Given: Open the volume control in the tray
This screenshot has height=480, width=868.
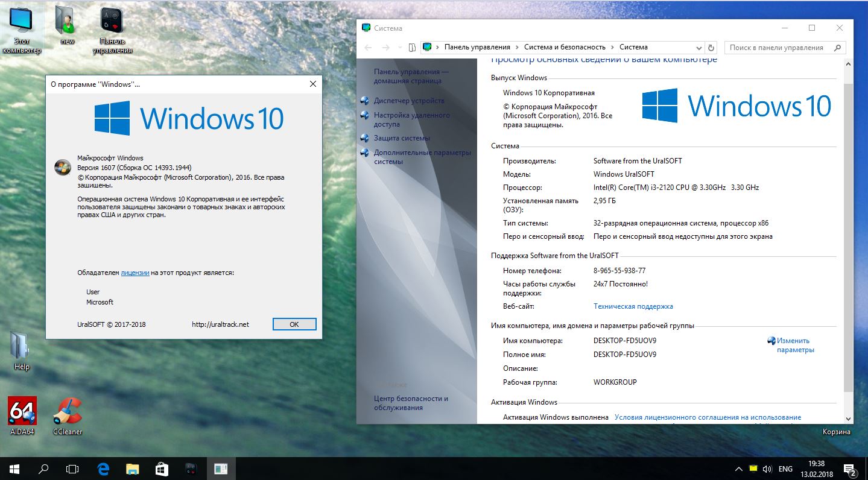Looking at the screenshot, I should pos(767,469).
